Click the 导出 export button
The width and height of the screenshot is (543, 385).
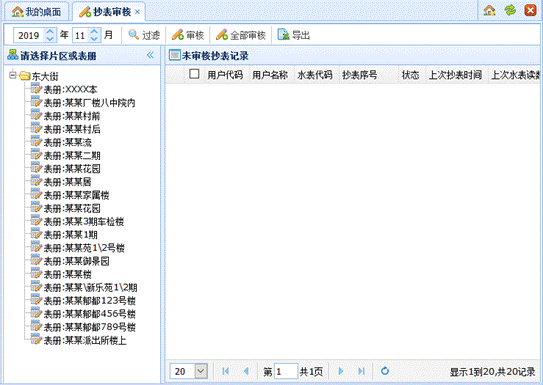[x=294, y=35]
